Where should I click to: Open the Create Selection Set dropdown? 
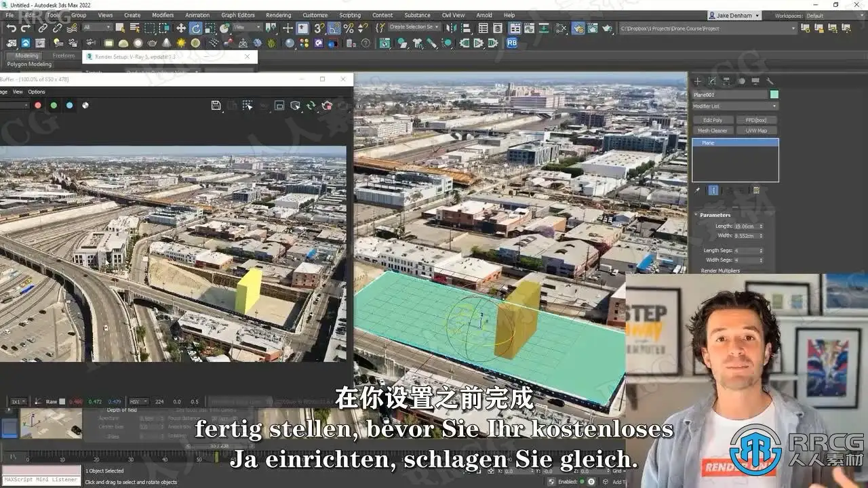(414, 27)
